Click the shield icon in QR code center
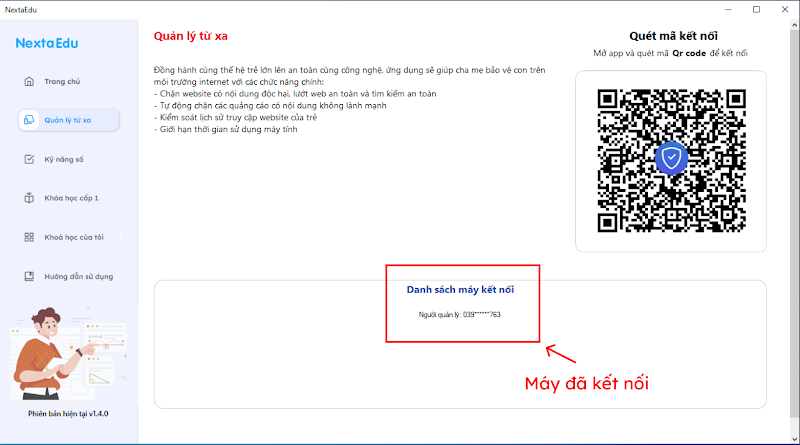The height and width of the screenshot is (445, 800). pos(671,158)
